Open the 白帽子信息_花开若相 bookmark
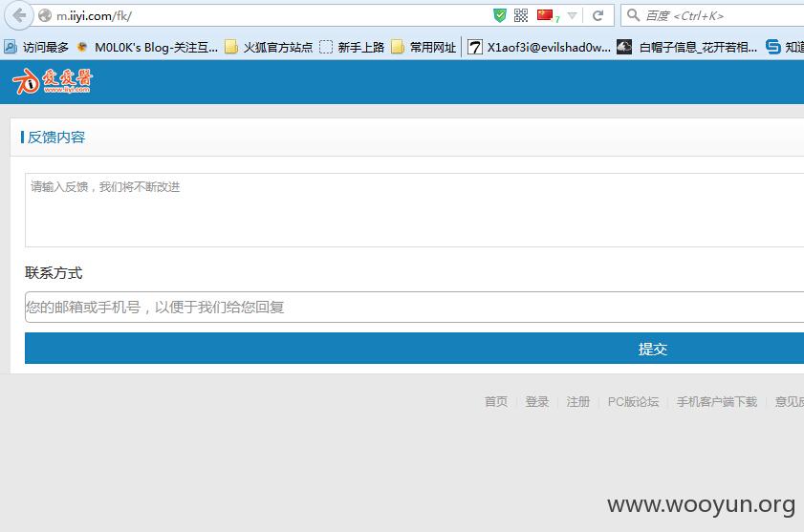Viewport: 804px width, 532px height. coord(686,47)
